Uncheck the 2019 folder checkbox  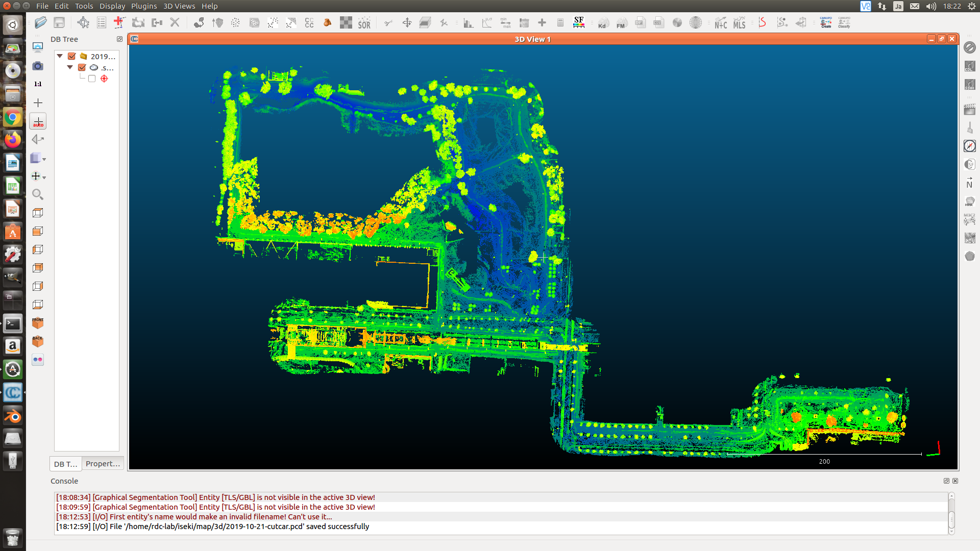(72, 57)
